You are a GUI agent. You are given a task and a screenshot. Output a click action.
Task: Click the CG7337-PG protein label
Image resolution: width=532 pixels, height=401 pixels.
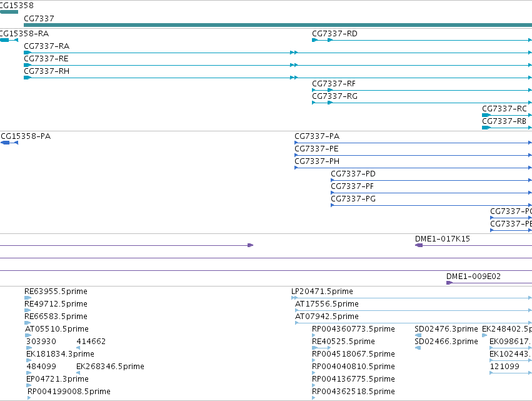point(353,200)
